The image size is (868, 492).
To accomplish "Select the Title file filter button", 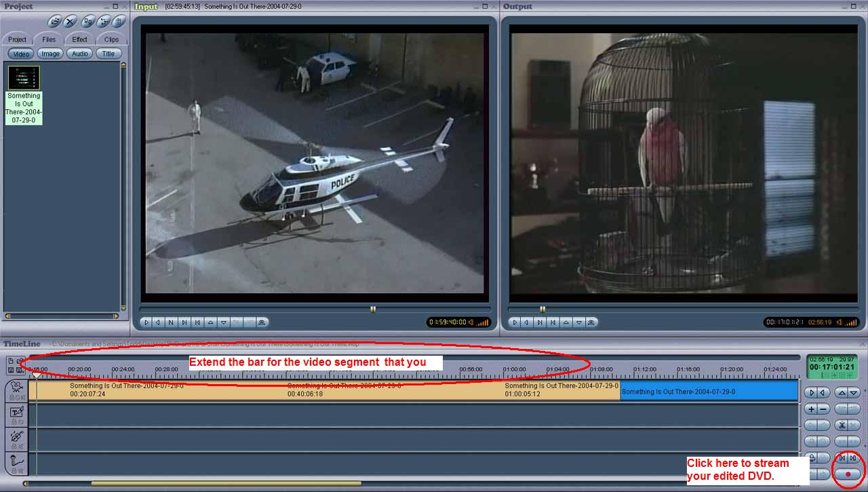I will click(x=108, y=54).
